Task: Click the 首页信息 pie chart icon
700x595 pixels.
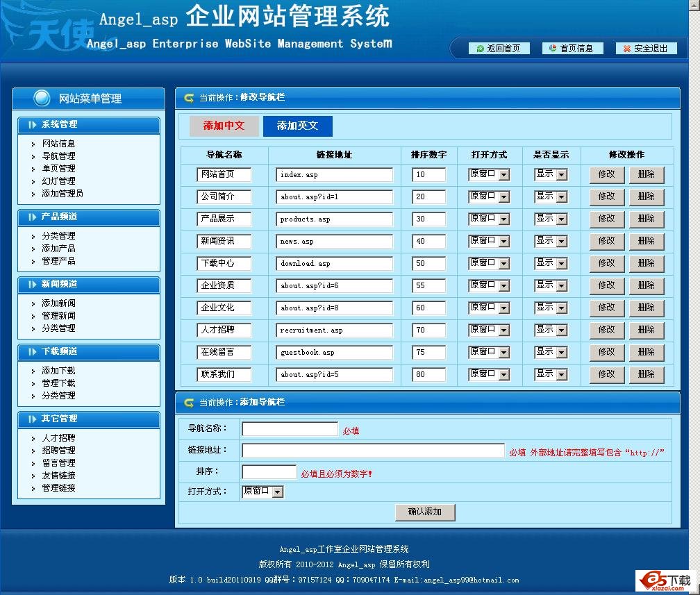Action: click(x=553, y=48)
